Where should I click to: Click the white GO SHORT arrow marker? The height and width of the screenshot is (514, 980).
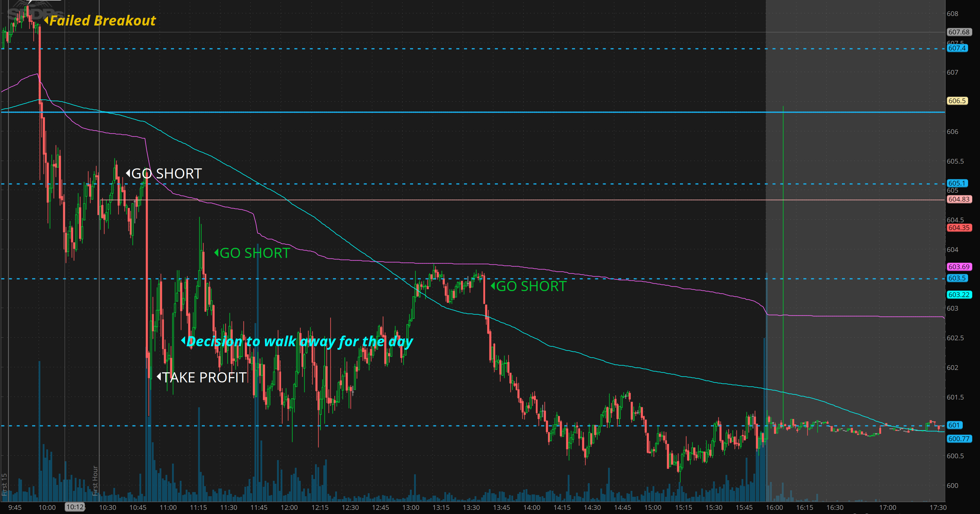pyautogui.click(x=128, y=173)
